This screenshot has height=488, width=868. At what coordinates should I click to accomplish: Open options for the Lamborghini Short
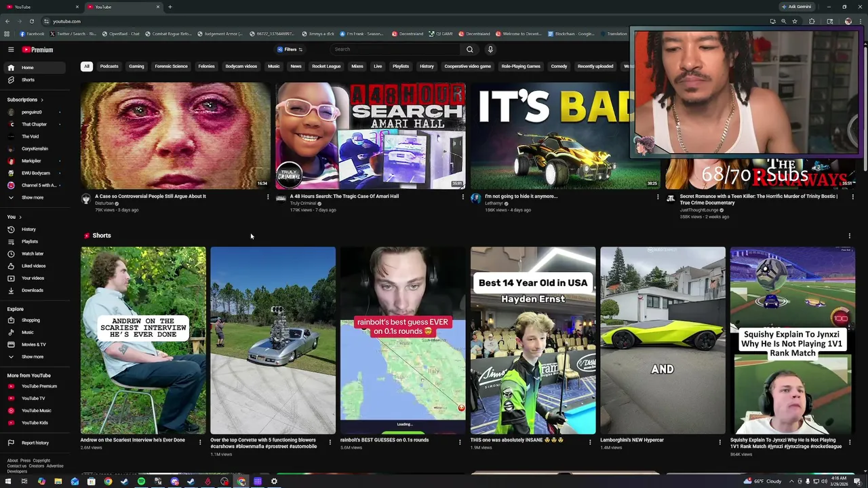(720, 442)
